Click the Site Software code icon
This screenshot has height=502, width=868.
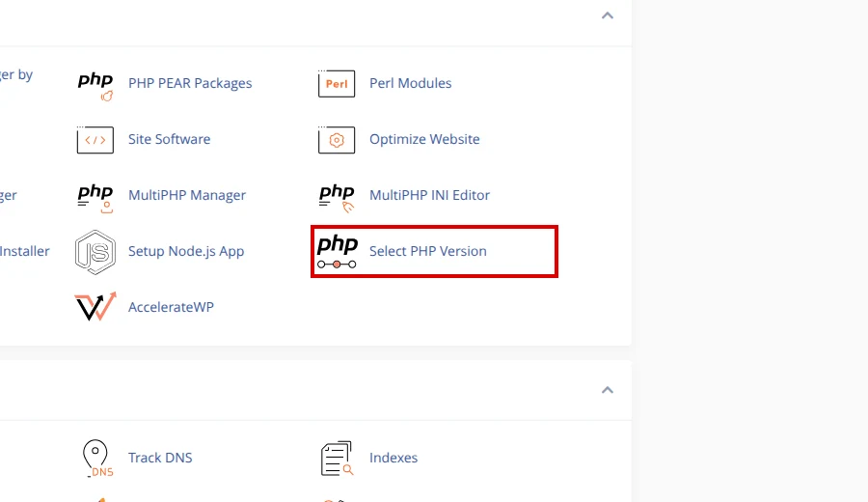(95, 140)
